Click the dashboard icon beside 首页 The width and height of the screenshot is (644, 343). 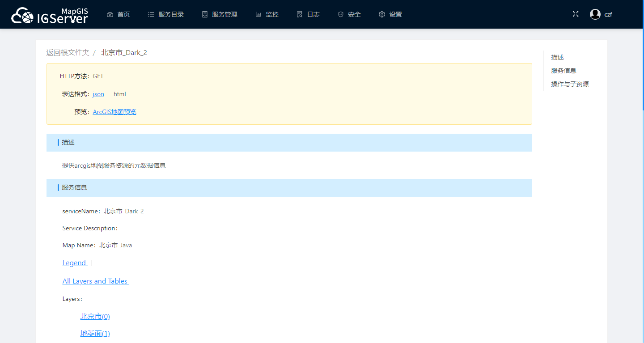click(110, 14)
